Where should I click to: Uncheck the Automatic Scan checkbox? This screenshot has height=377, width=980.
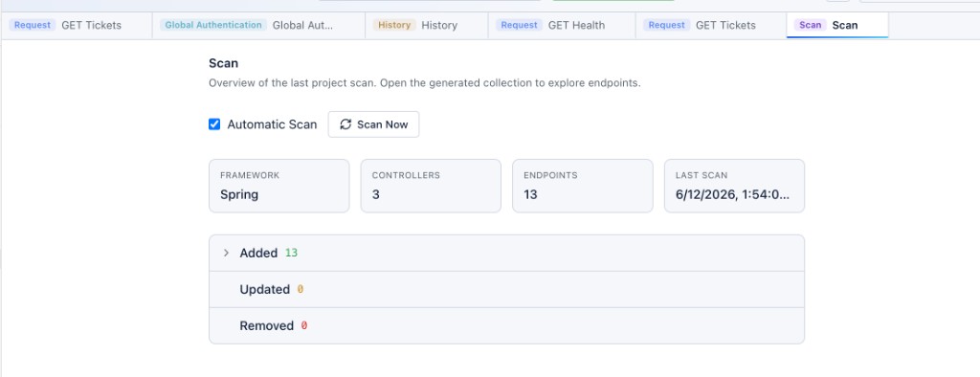214,124
